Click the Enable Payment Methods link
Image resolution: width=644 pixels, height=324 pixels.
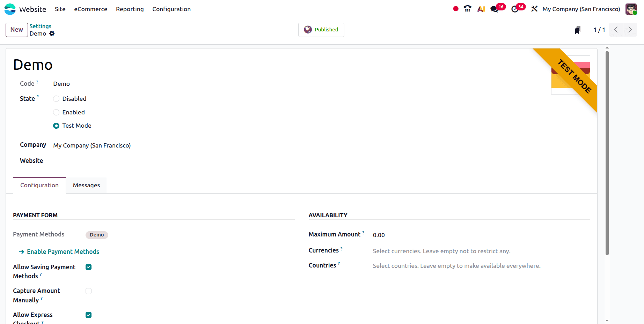coord(63,252)
